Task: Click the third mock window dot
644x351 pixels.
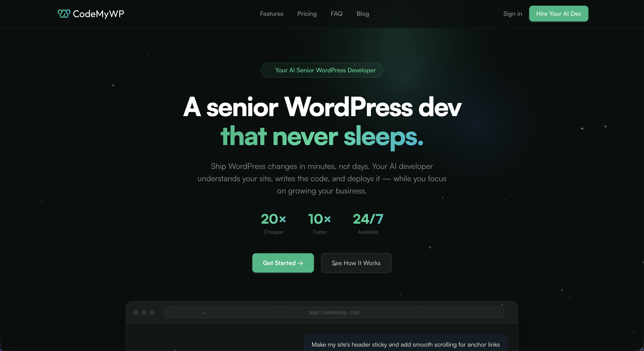Action: [152, 312]
